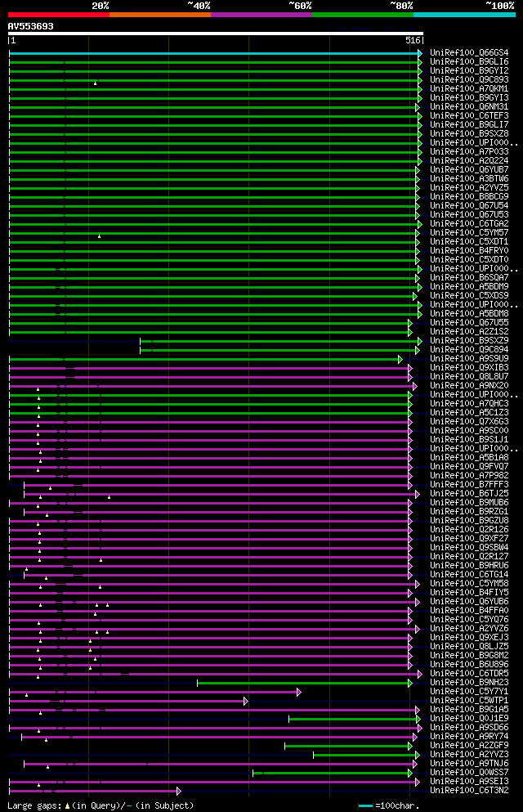Click the UniRef100_C6T3N2 subject name
This screenshot has width=523, height=812.
tap(469, 791)
